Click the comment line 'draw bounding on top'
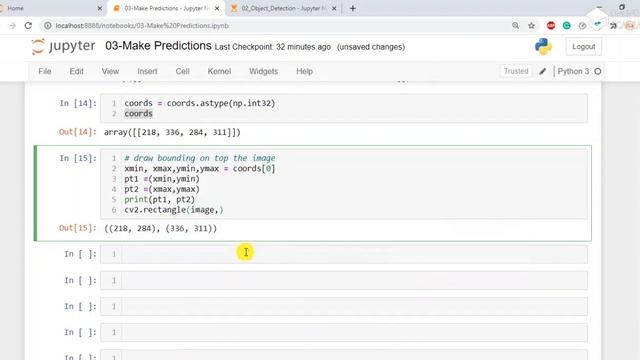This screenshot has height=360, width=640. pyautogui.click(x=200, y=158)
